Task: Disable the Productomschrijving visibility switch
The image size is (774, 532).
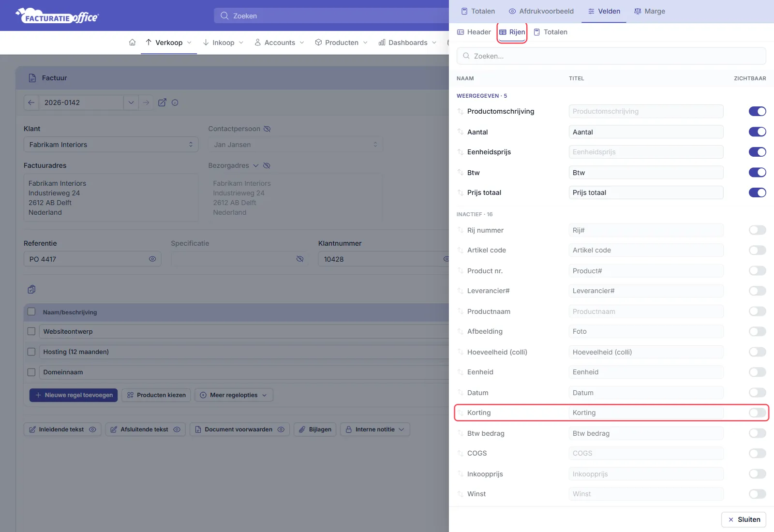Action: click(758, 111)
